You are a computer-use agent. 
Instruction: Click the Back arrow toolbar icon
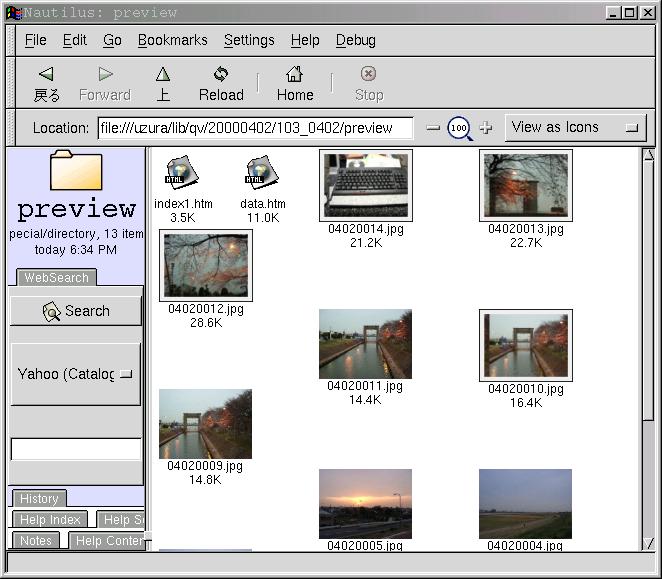(46, 75)
